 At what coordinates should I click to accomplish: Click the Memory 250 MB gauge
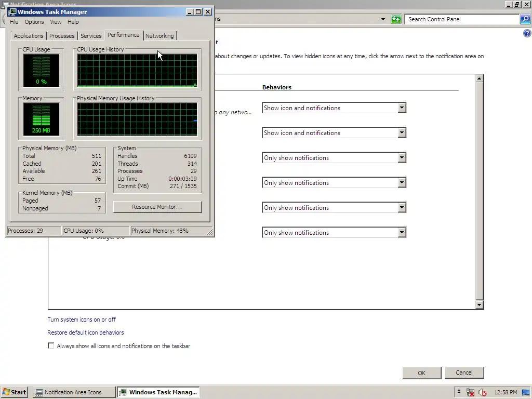(41, 119)
